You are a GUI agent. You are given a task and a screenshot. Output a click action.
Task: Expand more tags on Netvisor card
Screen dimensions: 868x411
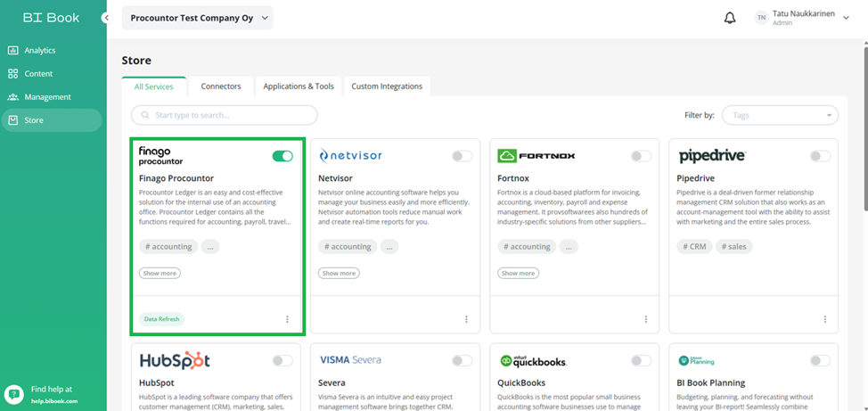point(389,246)
